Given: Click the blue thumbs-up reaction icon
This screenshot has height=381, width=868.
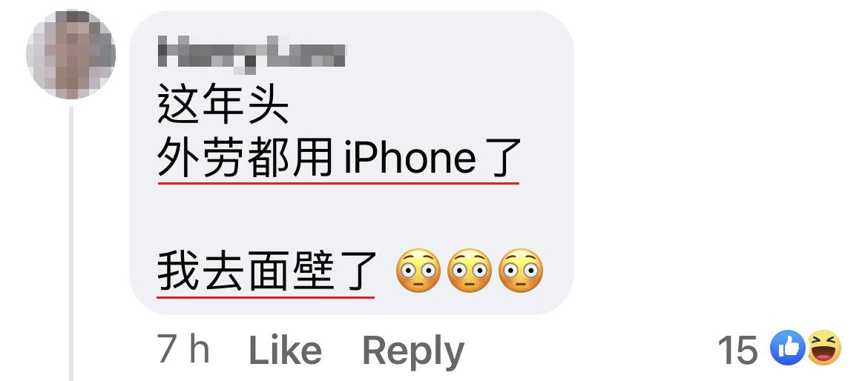Looking at the screenshot, I should tap(789, 348).
